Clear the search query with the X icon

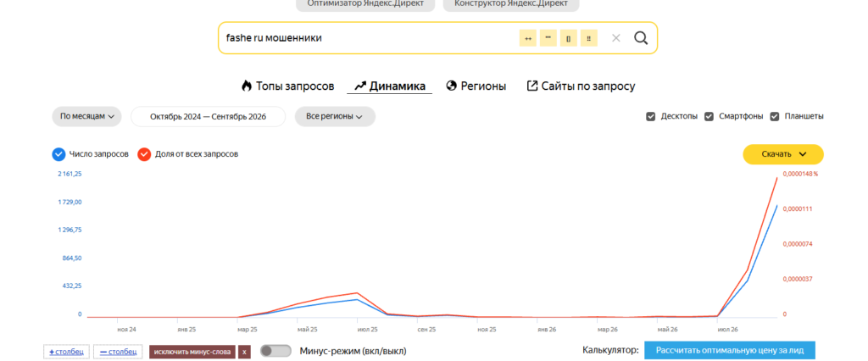[x=616, y=38]
